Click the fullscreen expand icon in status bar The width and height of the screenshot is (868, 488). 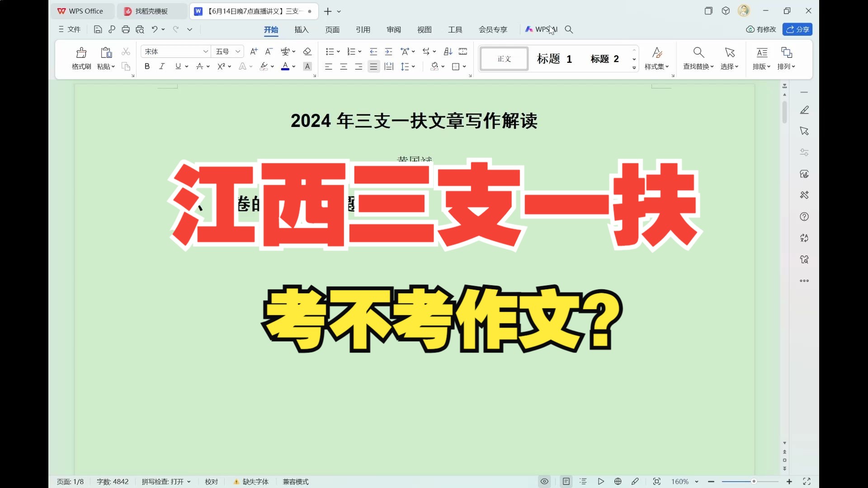[x=807, y=482]
